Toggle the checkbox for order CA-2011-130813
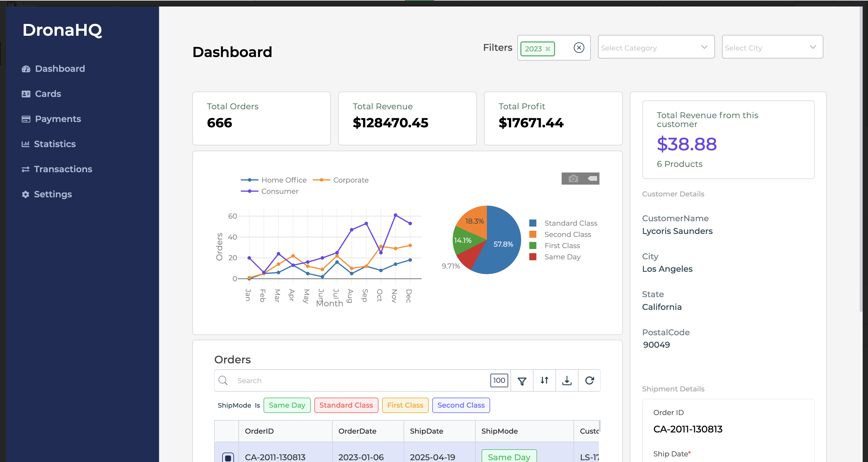868x462 pixels. tap(228, 457)
